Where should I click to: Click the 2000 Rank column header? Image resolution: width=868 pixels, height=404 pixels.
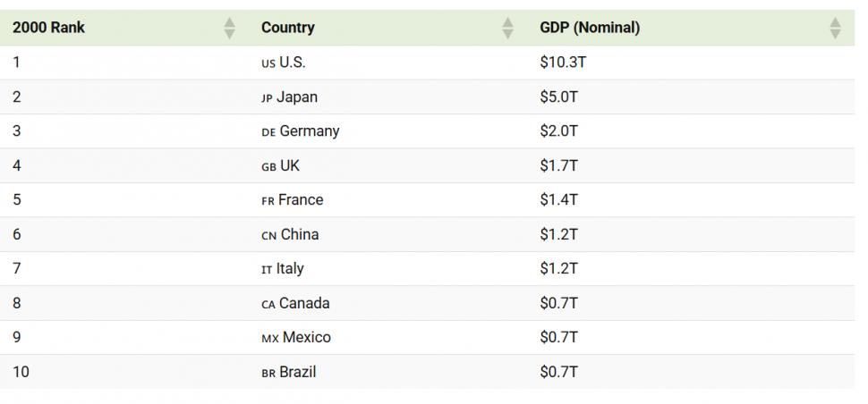coord(49,28)
